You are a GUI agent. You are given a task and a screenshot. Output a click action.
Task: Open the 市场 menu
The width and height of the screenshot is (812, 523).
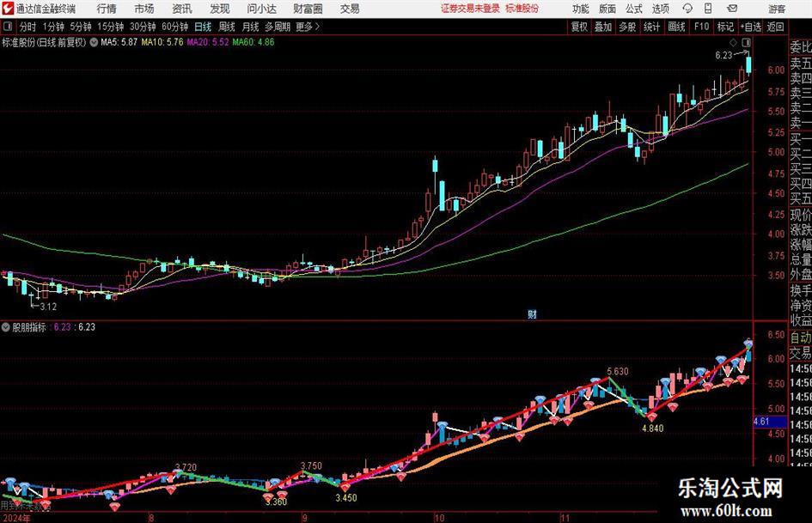click(144, 9)
